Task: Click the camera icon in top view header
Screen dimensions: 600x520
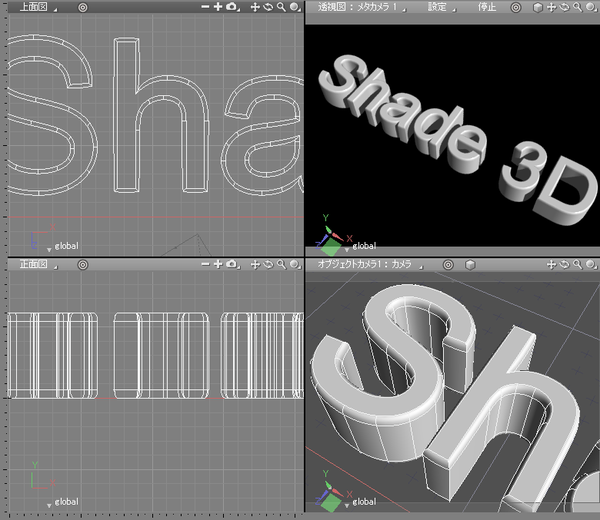Action: pos(231,7)
